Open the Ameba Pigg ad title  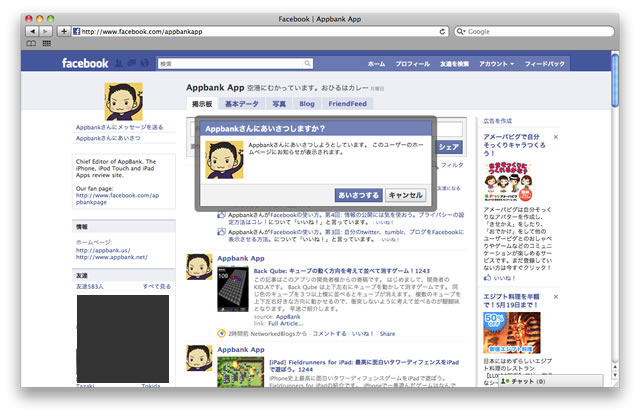tap(514, 145)
